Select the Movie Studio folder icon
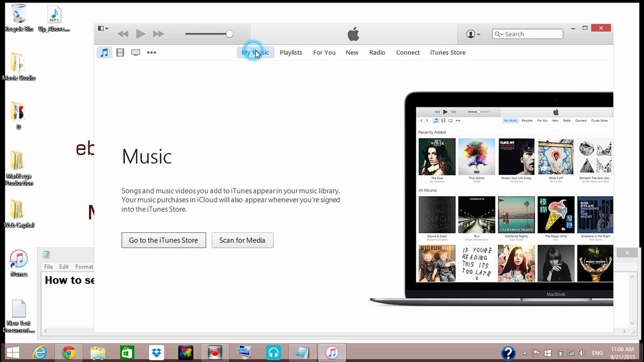This screenshot has height=362, width=644. (x=19, y=66)
